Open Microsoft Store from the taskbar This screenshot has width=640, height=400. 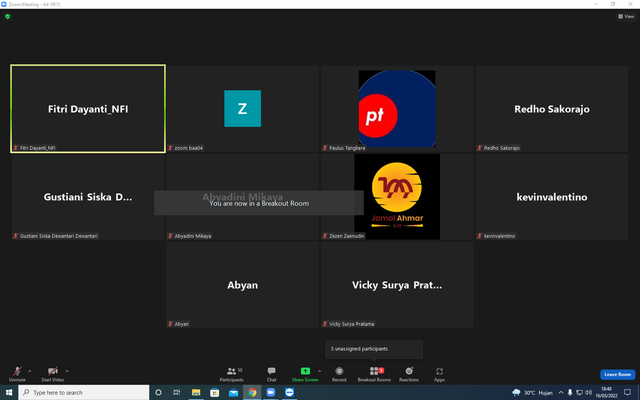pyautogui.click(x=214, y=392)
